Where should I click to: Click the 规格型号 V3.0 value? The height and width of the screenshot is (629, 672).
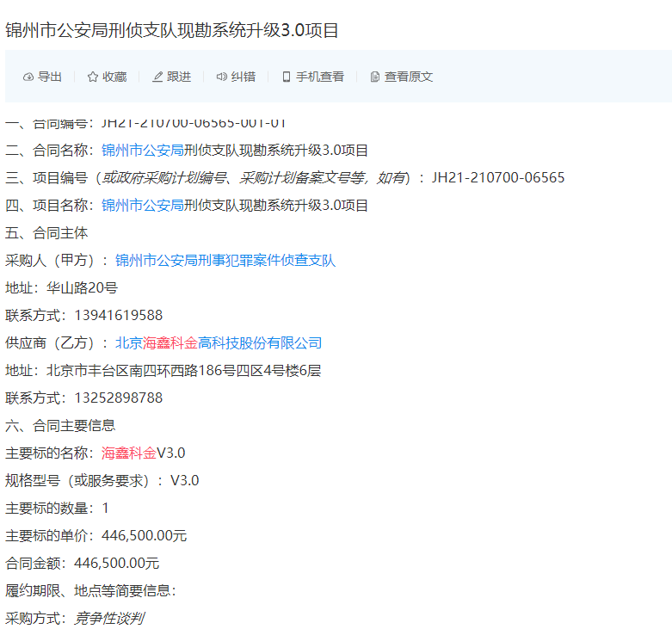185,481
